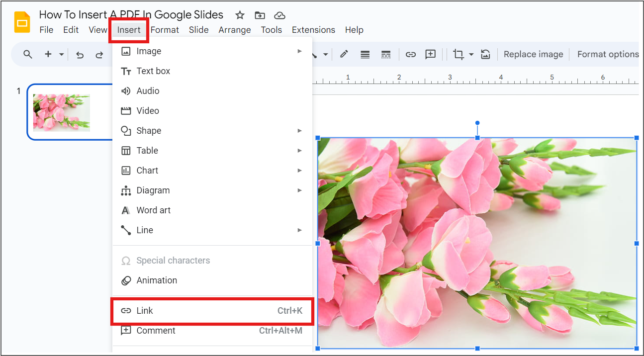Click the reset image toolbar icon
This screenshot has width=644, height=356.
[x=485, y=54]
